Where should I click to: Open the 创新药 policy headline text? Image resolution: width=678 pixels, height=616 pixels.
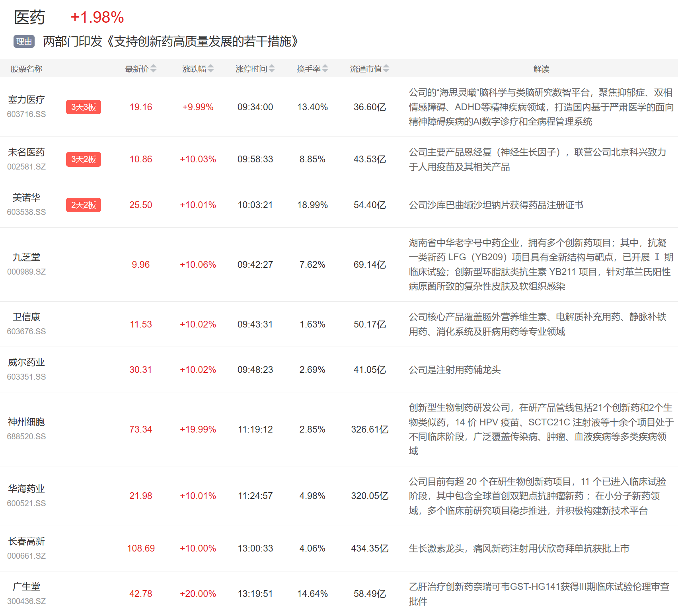pos(170,41)
